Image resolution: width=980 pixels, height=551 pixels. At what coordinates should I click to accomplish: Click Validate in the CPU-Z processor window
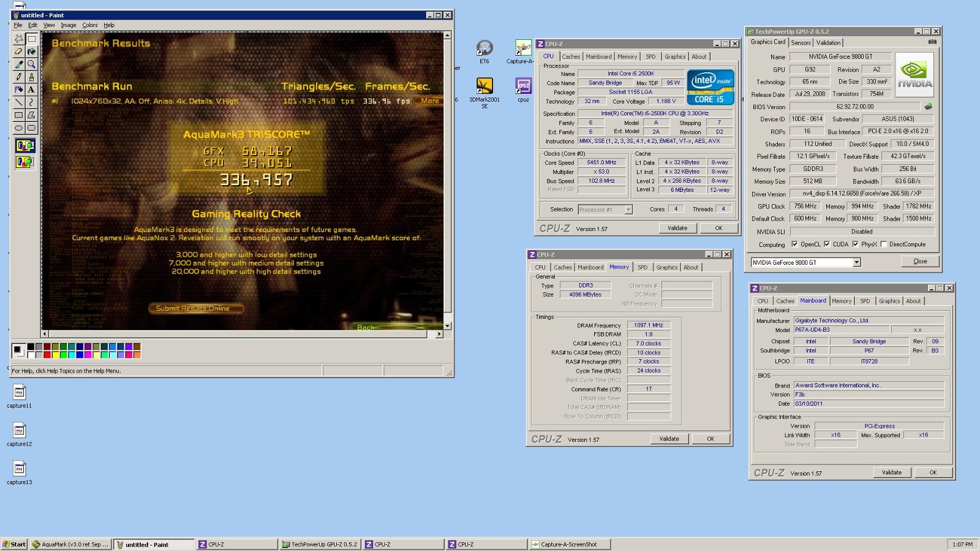pyautogui.click(x=677, y=228)
